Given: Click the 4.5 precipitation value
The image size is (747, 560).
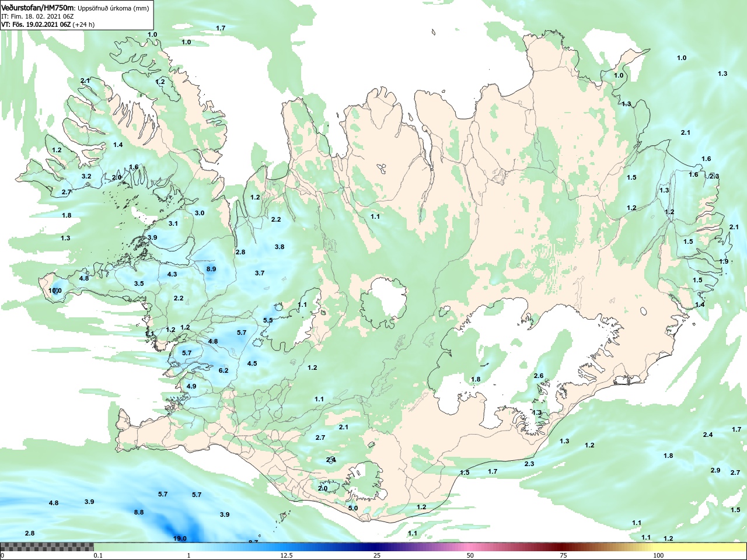Looking at the screenshot, I should click(252, 363).
